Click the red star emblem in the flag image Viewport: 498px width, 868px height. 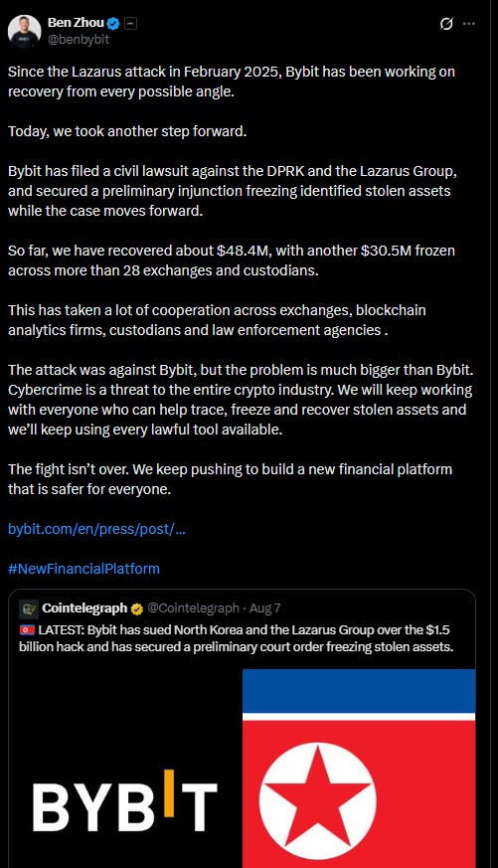tap(317, 801)
